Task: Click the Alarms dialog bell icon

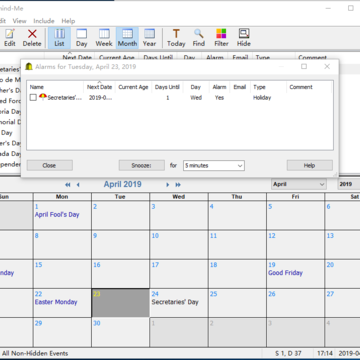Action: [29, 67]
